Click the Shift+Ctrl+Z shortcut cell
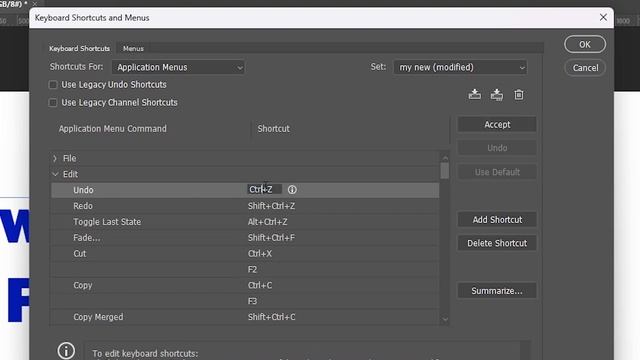Image resolution: width=640 pixels, height=360 pixels. pyautogui.click(x=271, y=206)
